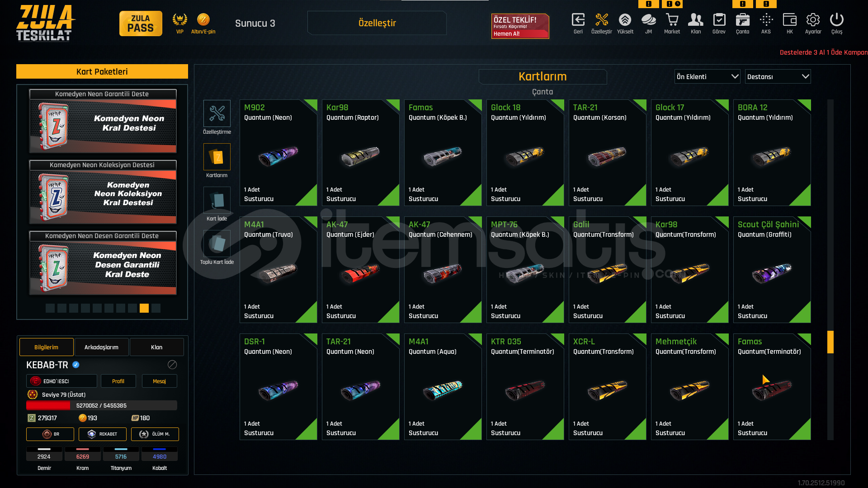Expand the Ön Eklenti dropdown
Viewport: 868px width, 488px height.
[x=707, y=76]
